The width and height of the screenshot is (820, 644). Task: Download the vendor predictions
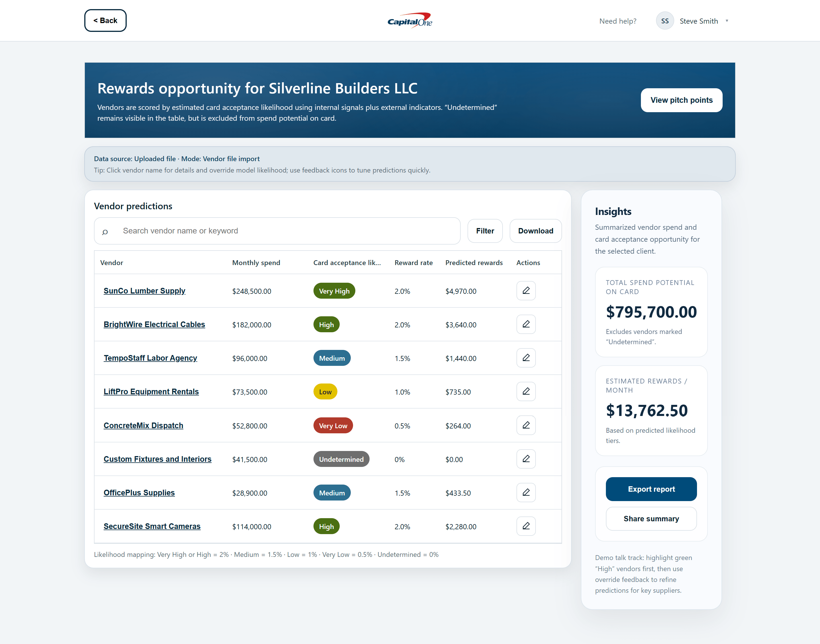[x=535, y=231]
